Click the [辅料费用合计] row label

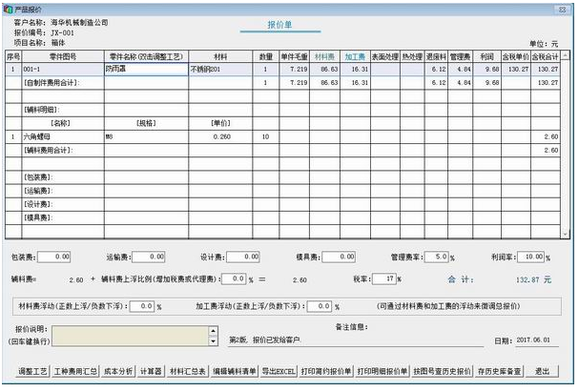pyautogui.click(x=48, y=151)
